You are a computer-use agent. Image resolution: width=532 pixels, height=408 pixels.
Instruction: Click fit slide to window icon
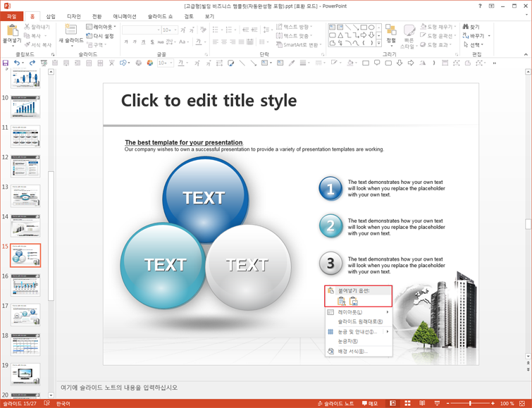pos(523,403)
